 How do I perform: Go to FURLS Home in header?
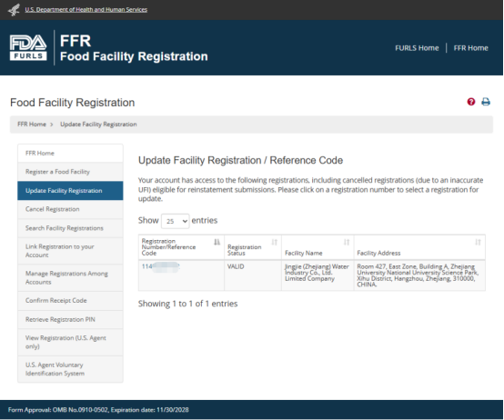tap(417, 48)
